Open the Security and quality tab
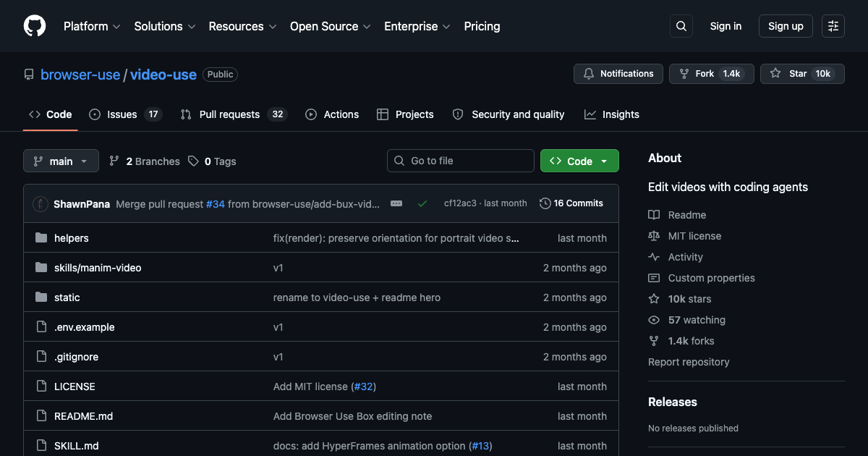 (509, 114)
